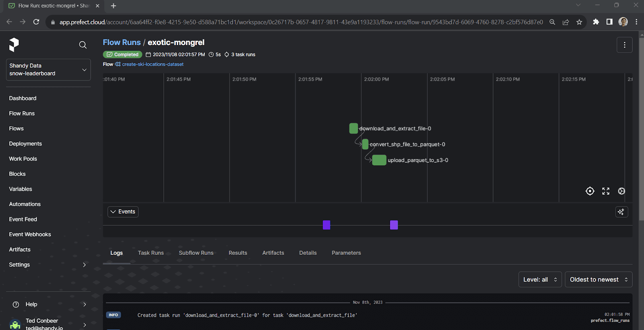Image resolution: width=644 pixels, height=330 pixels.
Task: Switch to the Task Runs tab
Action: coord(151,253)
